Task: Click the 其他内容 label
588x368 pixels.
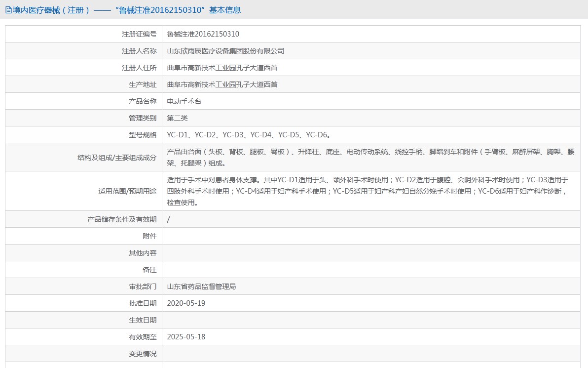Action: (x=143, y=253)
